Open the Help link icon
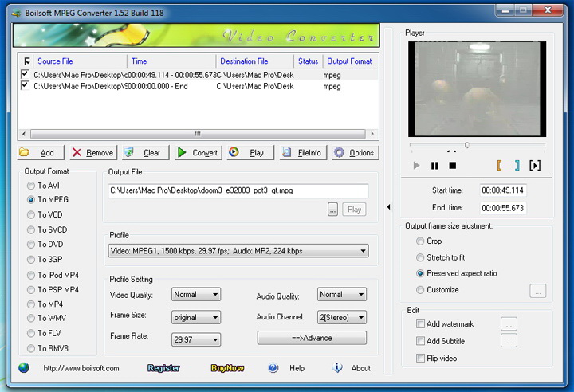574x392 pixels. (273, 368)
